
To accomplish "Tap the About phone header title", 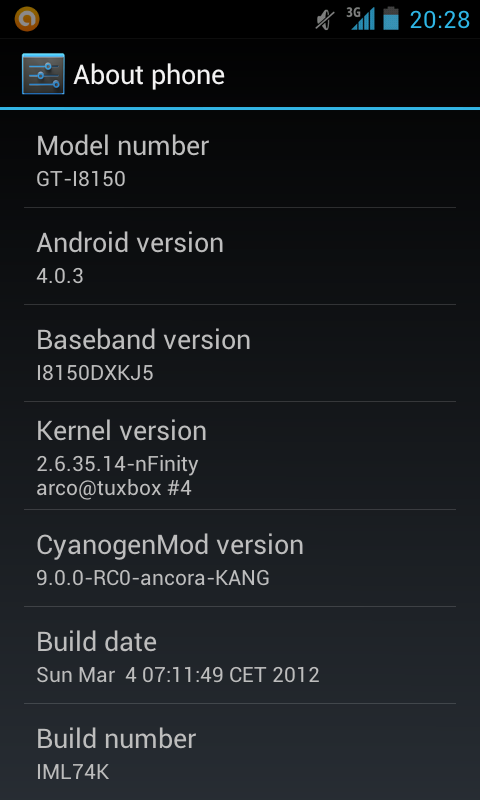I will point(149,75).
